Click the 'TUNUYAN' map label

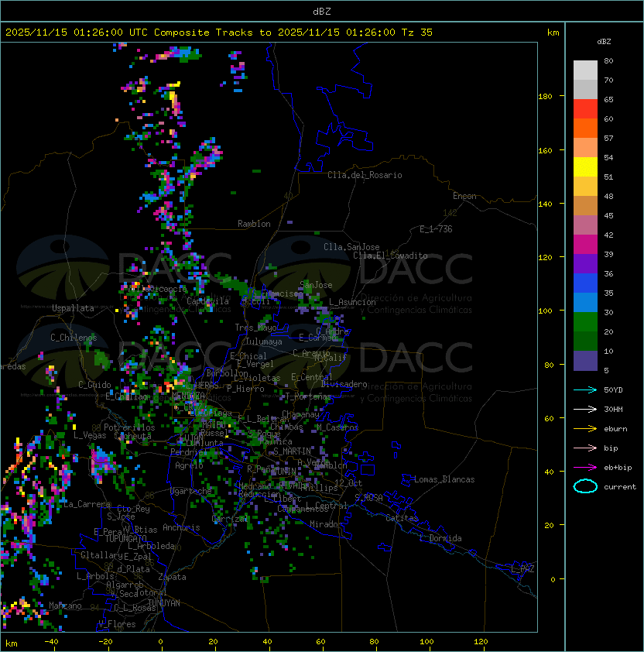click(164, 602)
